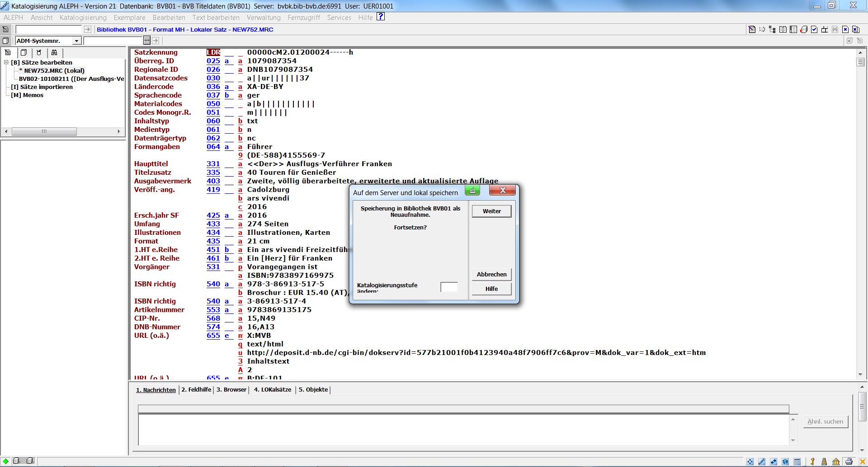Collapse the Sätze bearbeiten tree node
Screen dimensions: 868x467
6,62
